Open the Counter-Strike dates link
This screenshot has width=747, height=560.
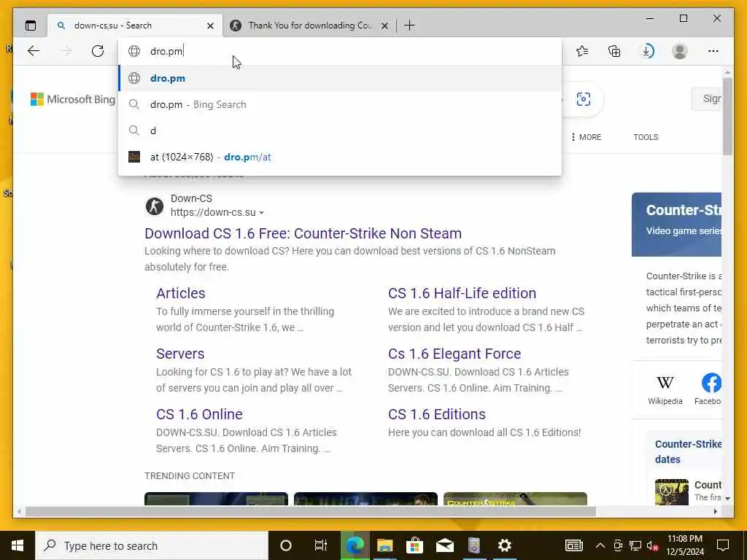pyautogui.click(x=688, y=451)
